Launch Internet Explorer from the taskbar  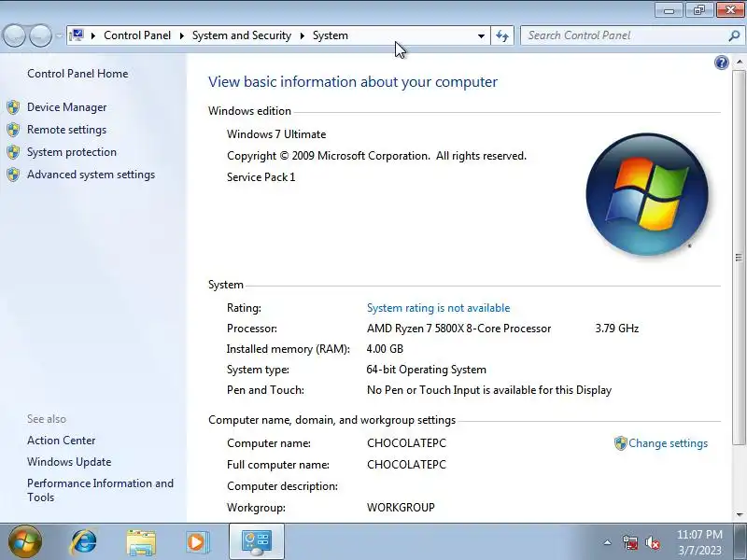click(x=83, y=542)
